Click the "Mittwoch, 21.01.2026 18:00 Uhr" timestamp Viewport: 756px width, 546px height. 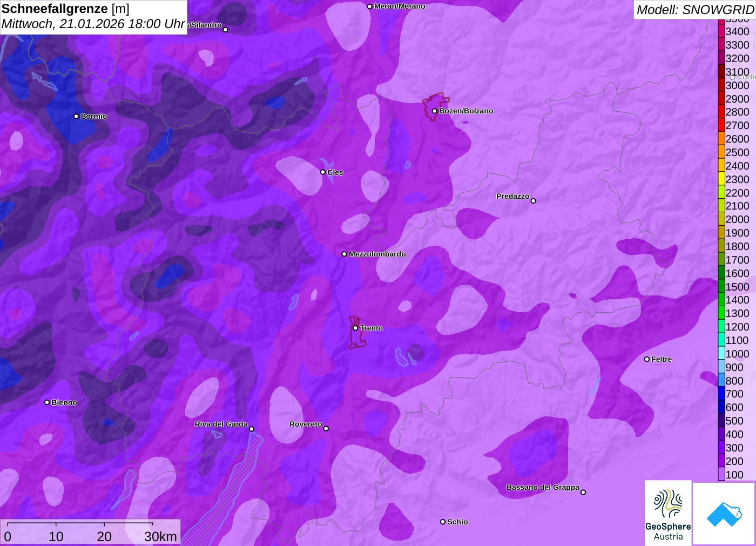pos(93,24)
